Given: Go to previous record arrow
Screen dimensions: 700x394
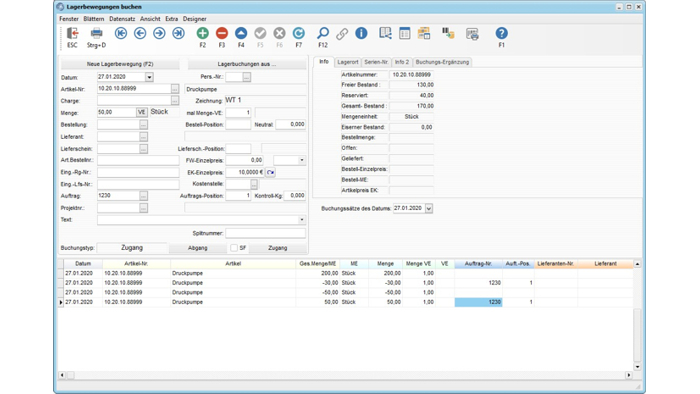Looking at the screenshot, I should point(140,33).
